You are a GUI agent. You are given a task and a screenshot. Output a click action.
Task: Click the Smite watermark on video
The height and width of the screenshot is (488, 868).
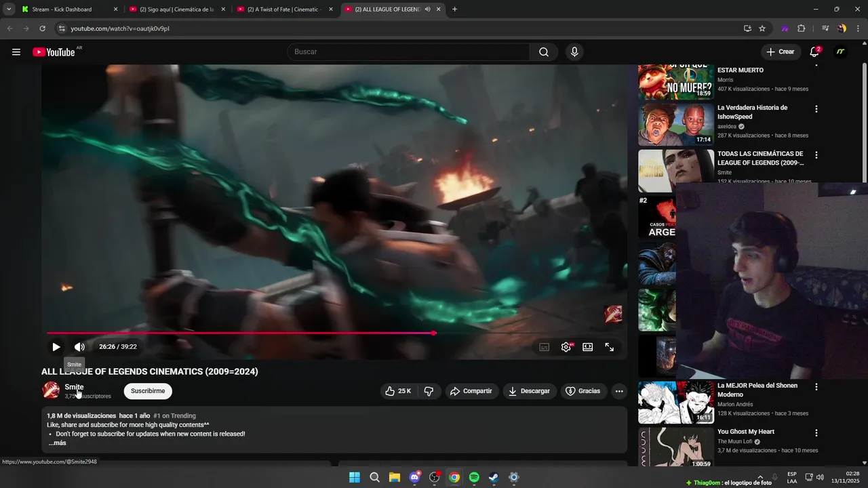(x=613, y=314)
